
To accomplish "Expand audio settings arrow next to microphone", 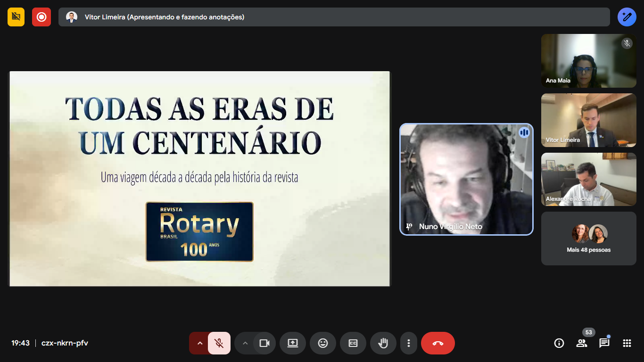I will (199, 343).
